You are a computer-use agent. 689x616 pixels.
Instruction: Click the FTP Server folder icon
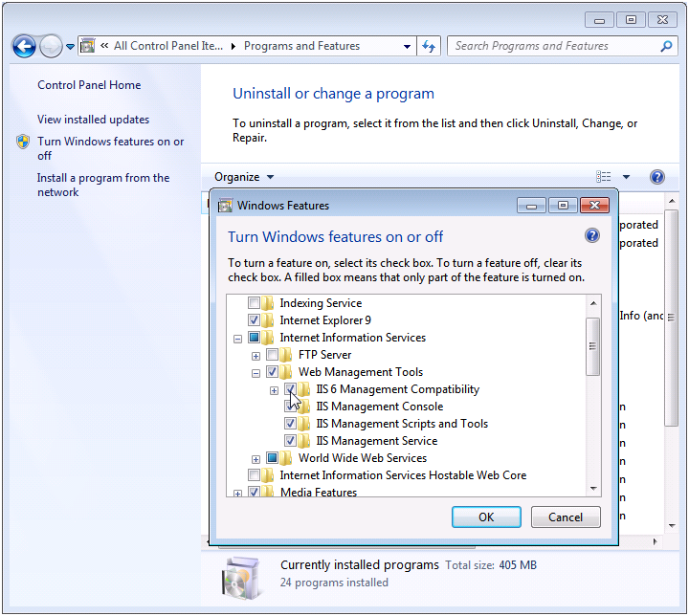tap(287, 355)
